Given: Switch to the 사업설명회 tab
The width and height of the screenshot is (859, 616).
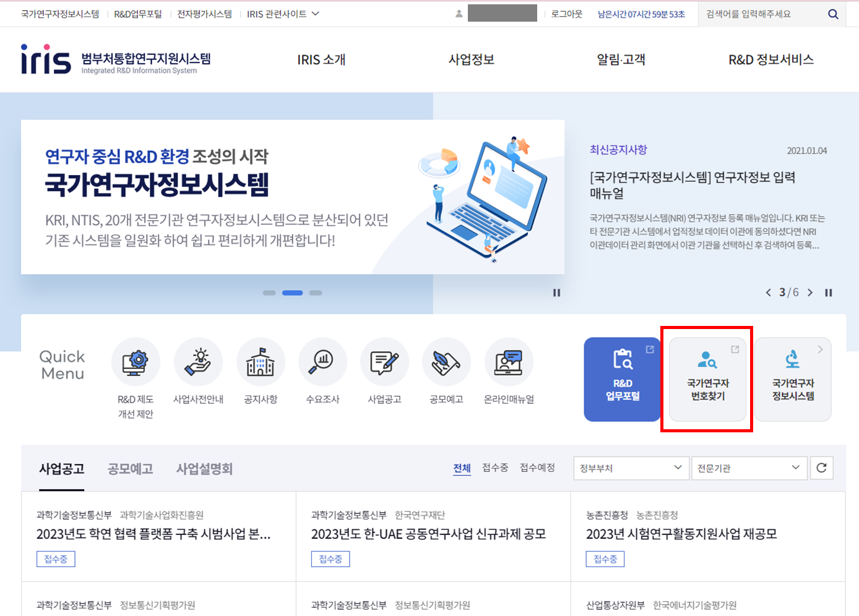Looking at the screenshot, I should 204,469.
